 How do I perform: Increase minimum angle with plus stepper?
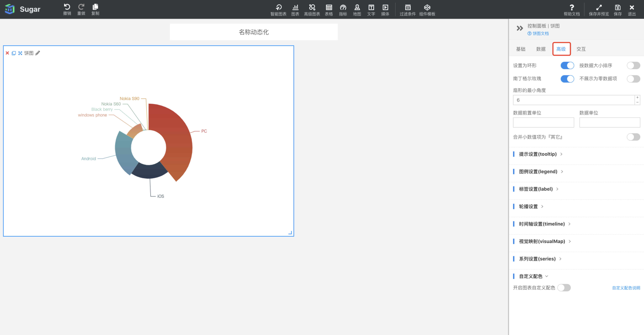point(637,98)
